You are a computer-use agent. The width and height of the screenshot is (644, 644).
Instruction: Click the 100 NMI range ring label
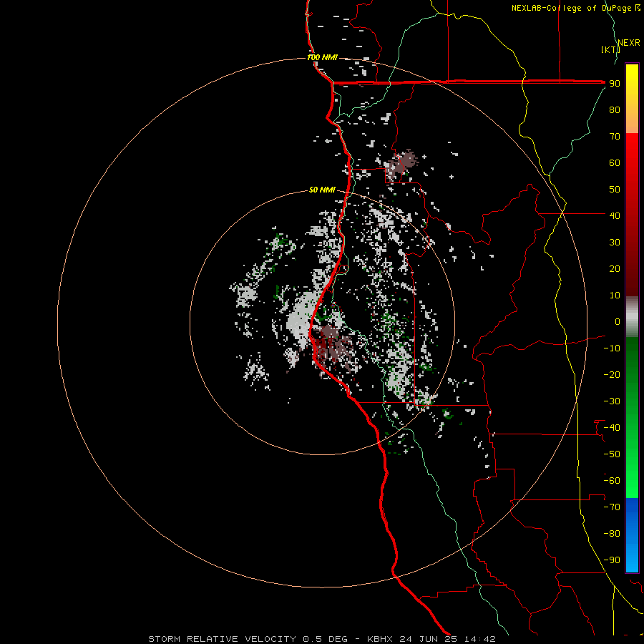323,57
